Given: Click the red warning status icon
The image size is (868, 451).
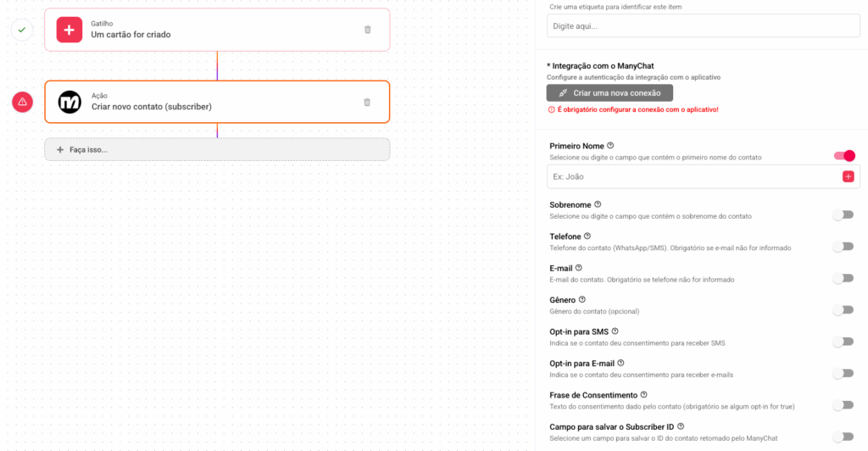Looking at the screenshot, I should [23, 102].
